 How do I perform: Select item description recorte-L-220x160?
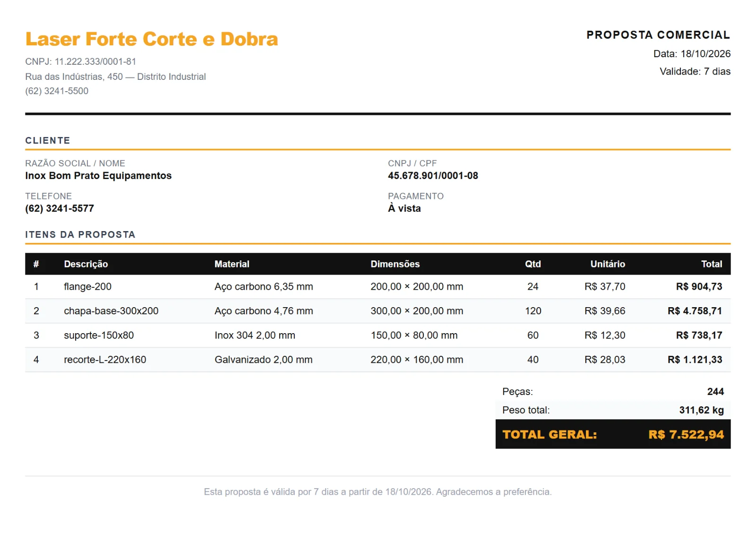coord(105,360)
